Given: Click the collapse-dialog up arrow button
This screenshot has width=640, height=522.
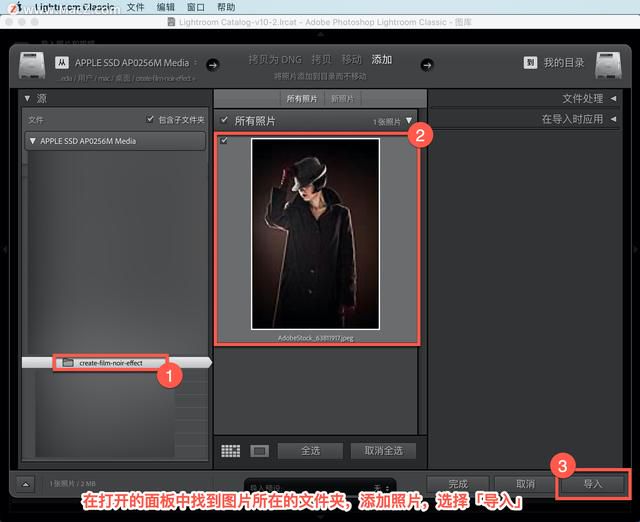Looking at the screenshot, I should [x=25, y=484].
